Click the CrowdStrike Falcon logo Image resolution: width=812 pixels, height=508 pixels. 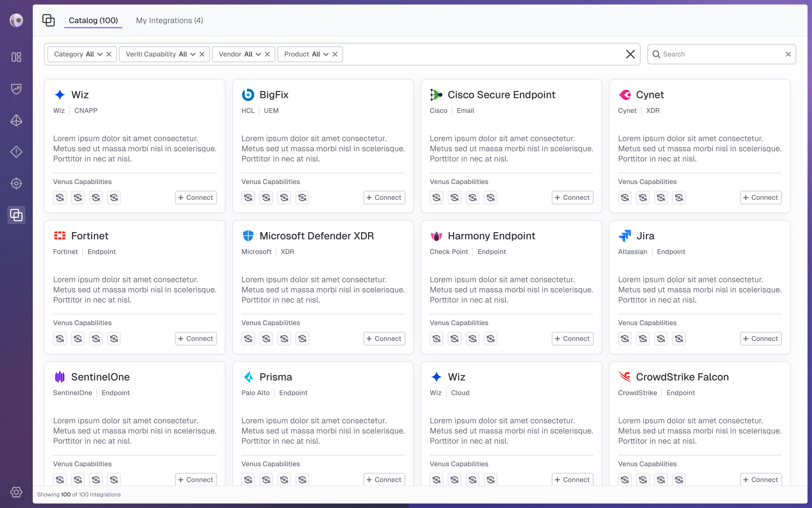[x=625, y=377]
